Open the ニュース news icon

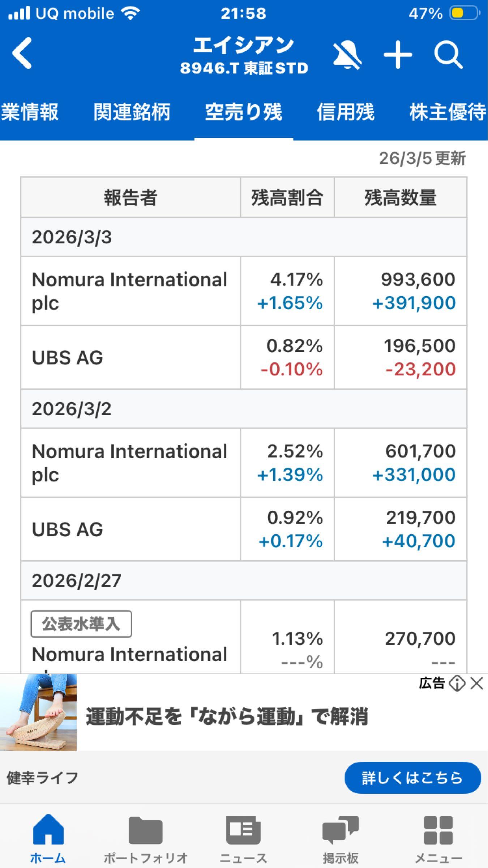point(243,835)
